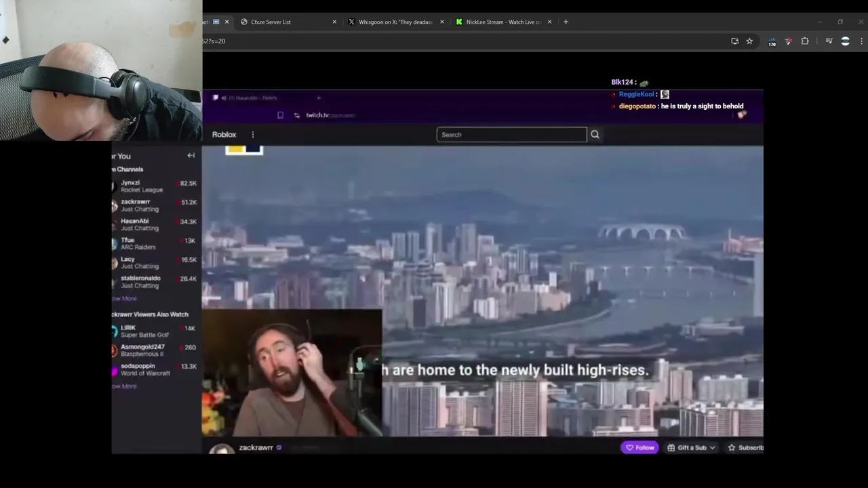Collapse the Twitch sidebar with the arrow icon
This screenshot has width=868, height=488.
191,155
